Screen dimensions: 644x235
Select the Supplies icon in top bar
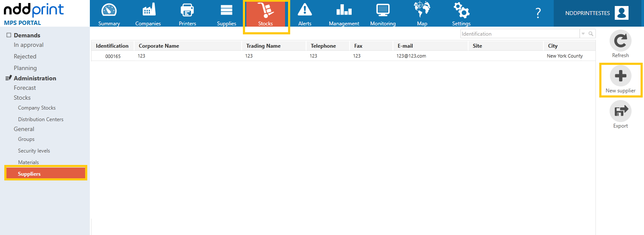click(x=227, y=10)
